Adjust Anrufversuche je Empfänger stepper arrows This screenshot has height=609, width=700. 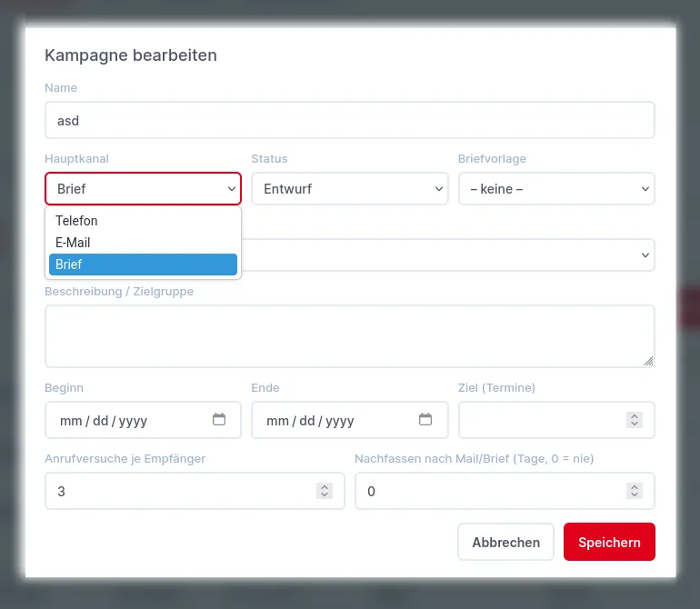pos(325,491)
